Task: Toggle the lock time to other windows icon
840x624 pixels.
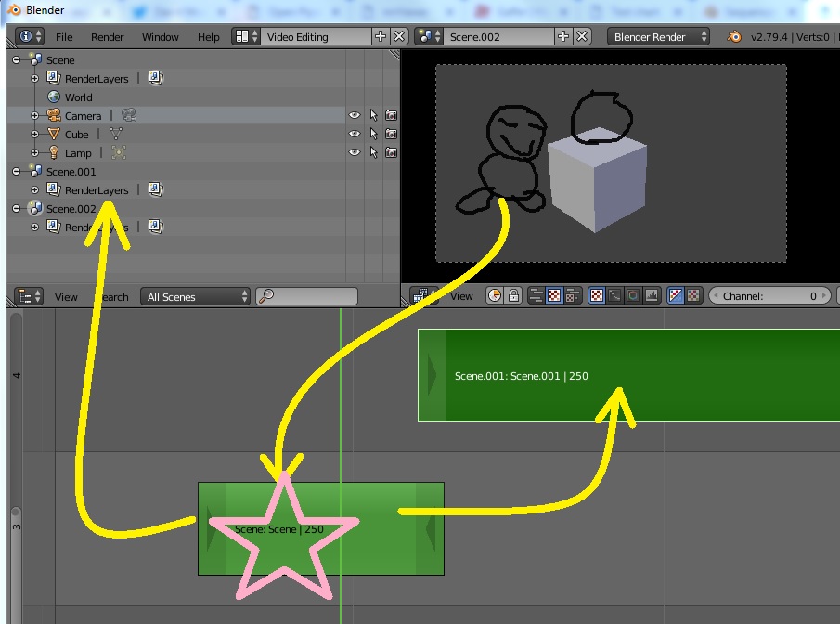Action: coord(513,296)
